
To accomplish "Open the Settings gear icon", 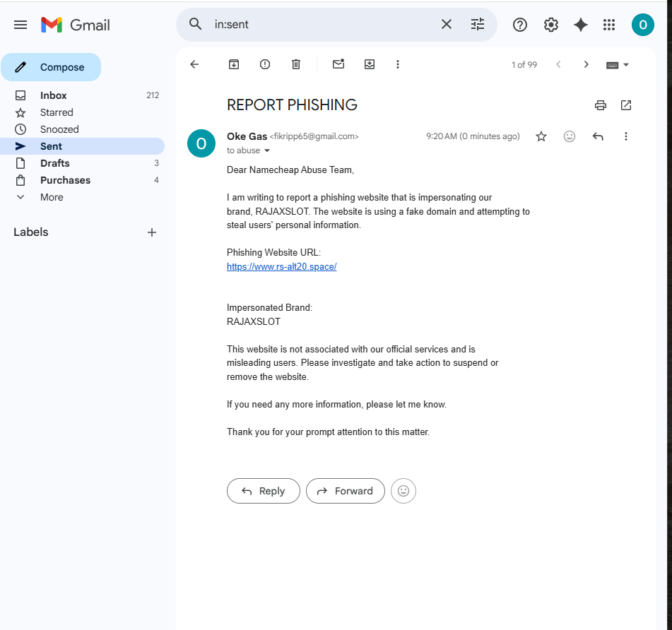I will click(550, 25).
